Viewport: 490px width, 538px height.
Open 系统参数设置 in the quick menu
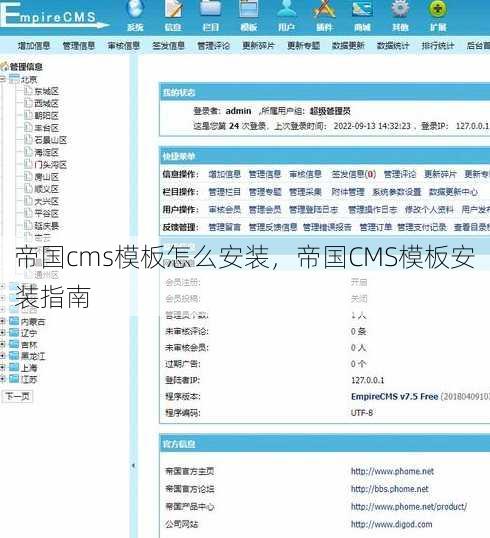[397, 192]
